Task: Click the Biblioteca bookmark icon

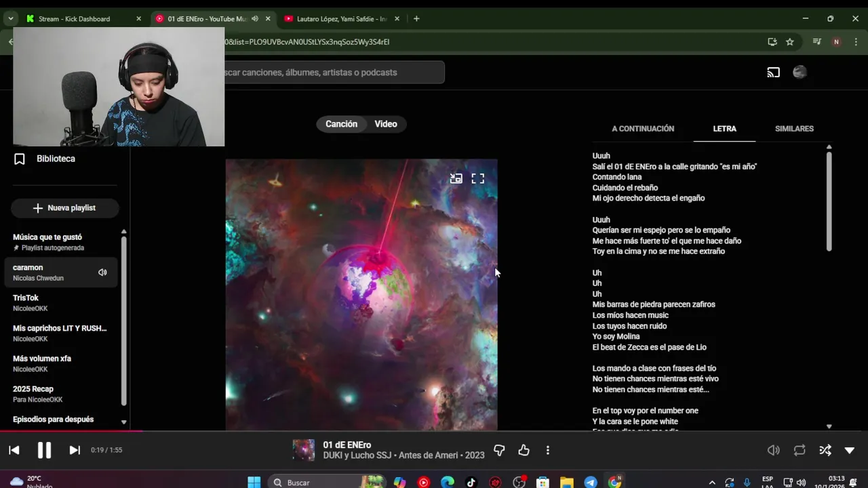Action: (x=20, y=159)
